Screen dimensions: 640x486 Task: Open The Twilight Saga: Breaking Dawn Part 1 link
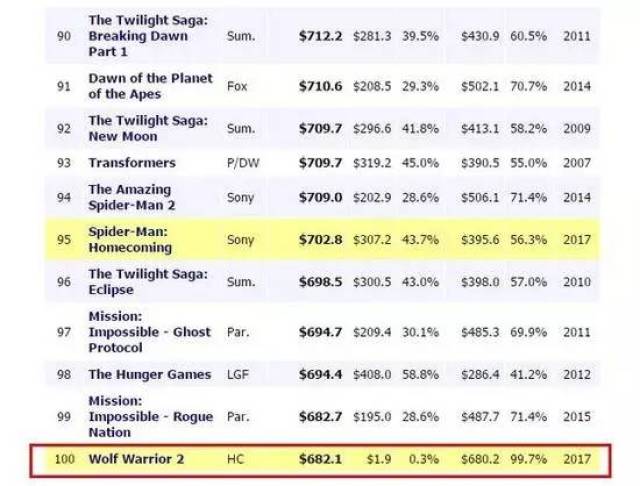coord(148,36)
